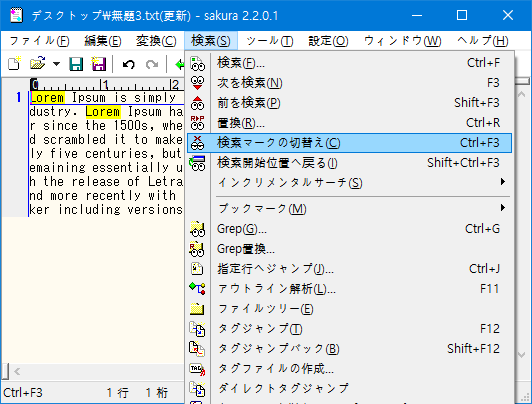Click the icon beside 検索開始位置へ戻る
The image size is (532, 404).
[x=197, y=163]
